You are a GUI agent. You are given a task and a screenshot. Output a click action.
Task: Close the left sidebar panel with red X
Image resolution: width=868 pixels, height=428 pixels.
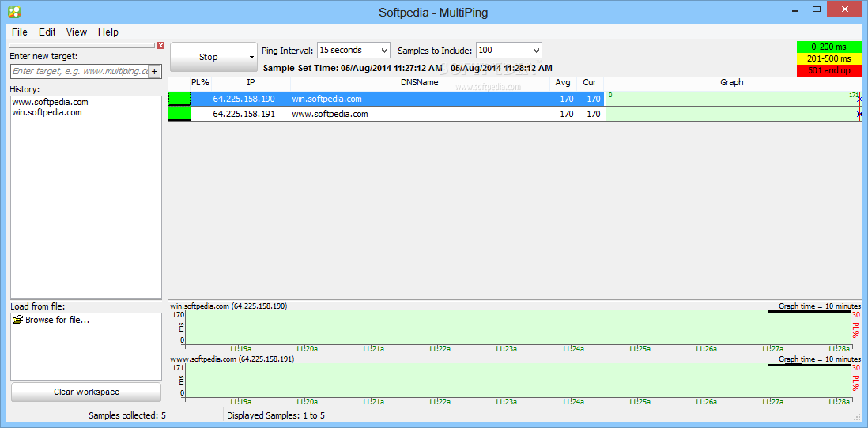point(161,45)
